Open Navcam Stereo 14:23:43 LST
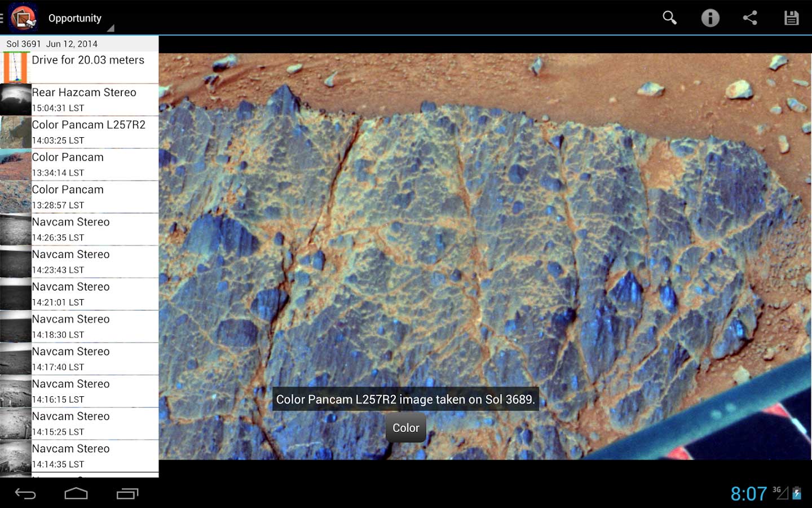Screen dimensions: 812x508 (79, 261)
